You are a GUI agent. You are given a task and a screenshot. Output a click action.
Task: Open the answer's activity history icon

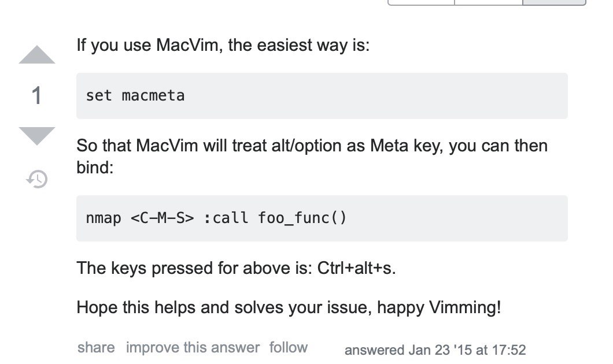point(37,179)
